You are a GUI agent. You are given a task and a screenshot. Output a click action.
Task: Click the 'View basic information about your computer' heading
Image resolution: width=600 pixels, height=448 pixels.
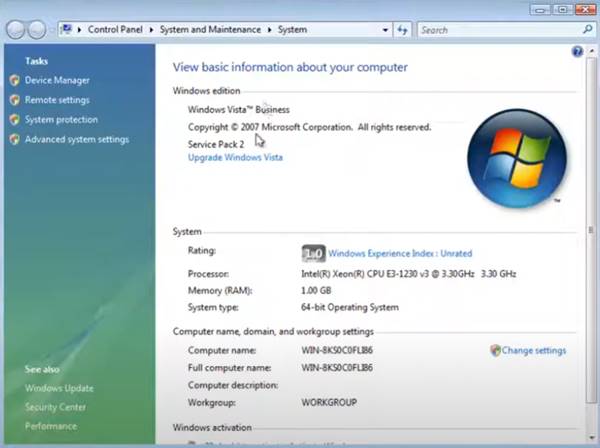click(x=290, y=67)
